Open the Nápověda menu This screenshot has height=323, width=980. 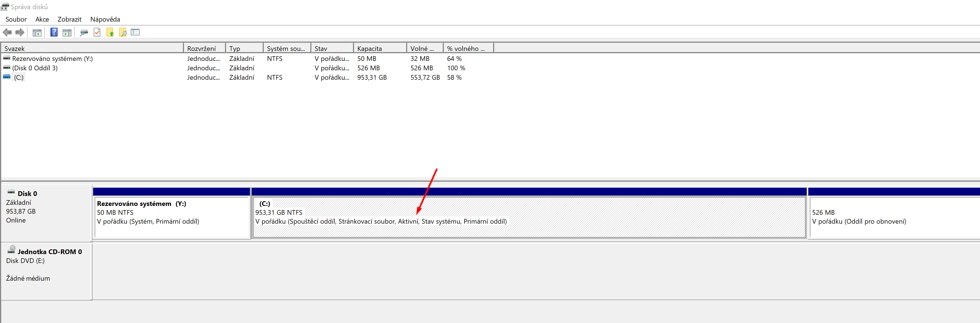tap(105, 19)
